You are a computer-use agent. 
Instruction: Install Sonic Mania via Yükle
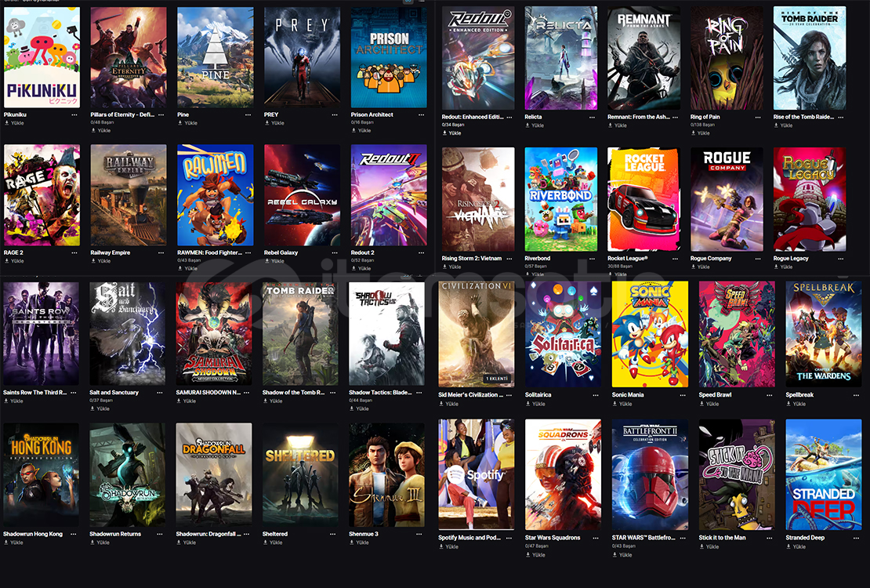pyautogui.click(x=622, y=405)
